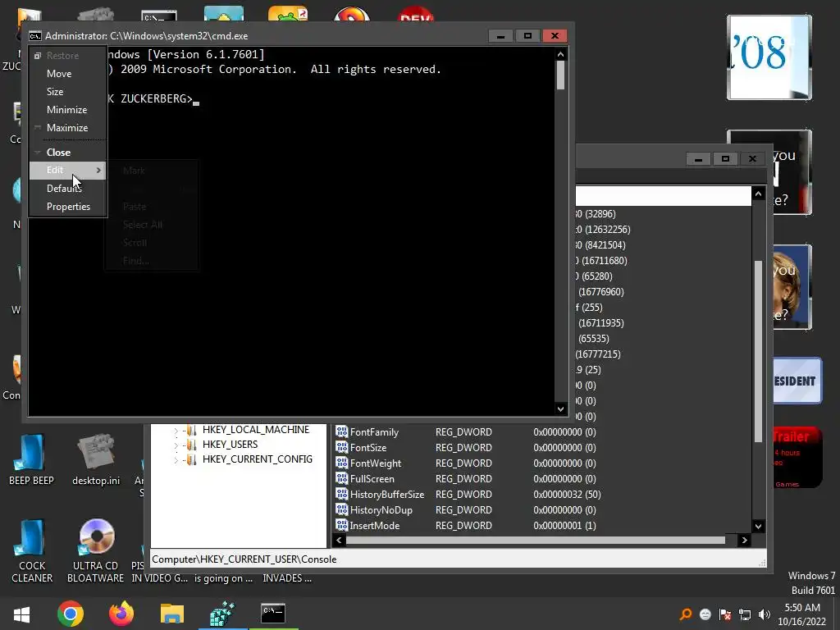840x630 pixels.
Task: Click the status bar path Computer\HKEY_CURRENT_USER\Console
Action: [x=244, y=559]
